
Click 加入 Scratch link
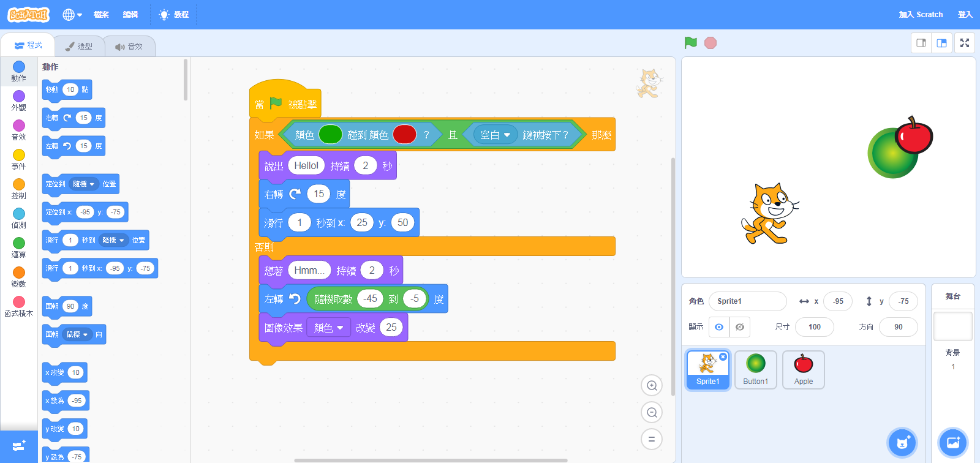921,15
